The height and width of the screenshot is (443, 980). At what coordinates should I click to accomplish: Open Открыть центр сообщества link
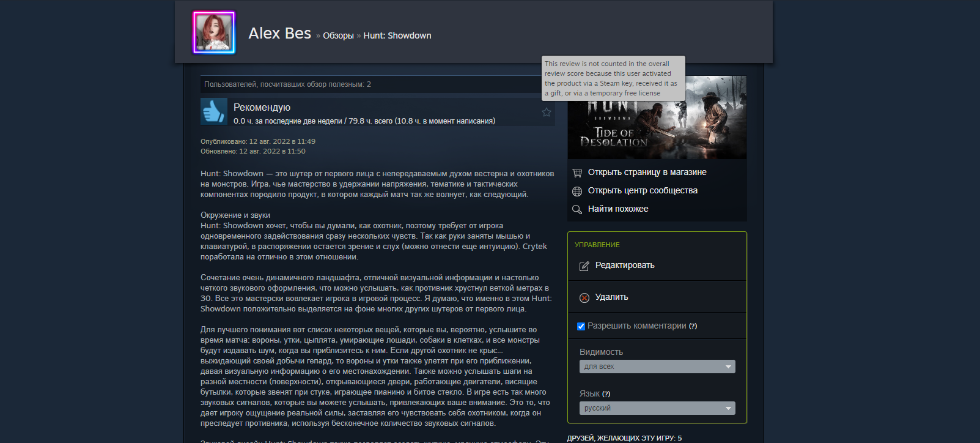(643, 190)
